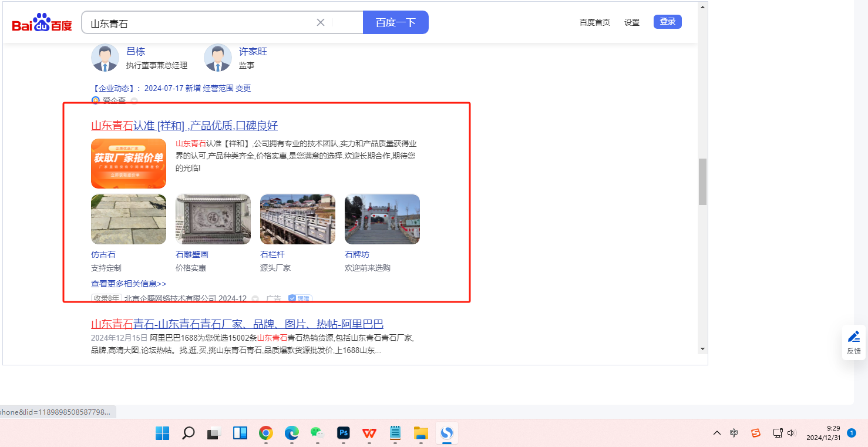Click the scrollbar up arrow
868x447 pixels.
[x=702, y=7]
